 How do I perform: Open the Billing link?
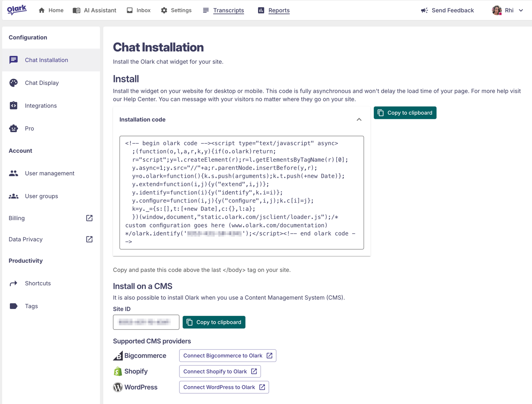click(x=51, y=218)
